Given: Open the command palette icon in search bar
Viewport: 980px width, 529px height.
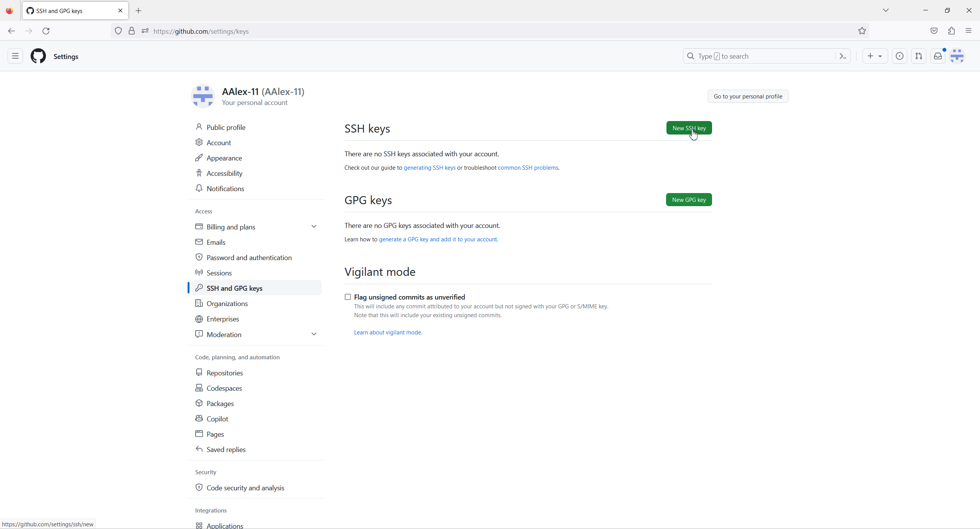Looking at the screenshot, I should (x=843, y=56).
